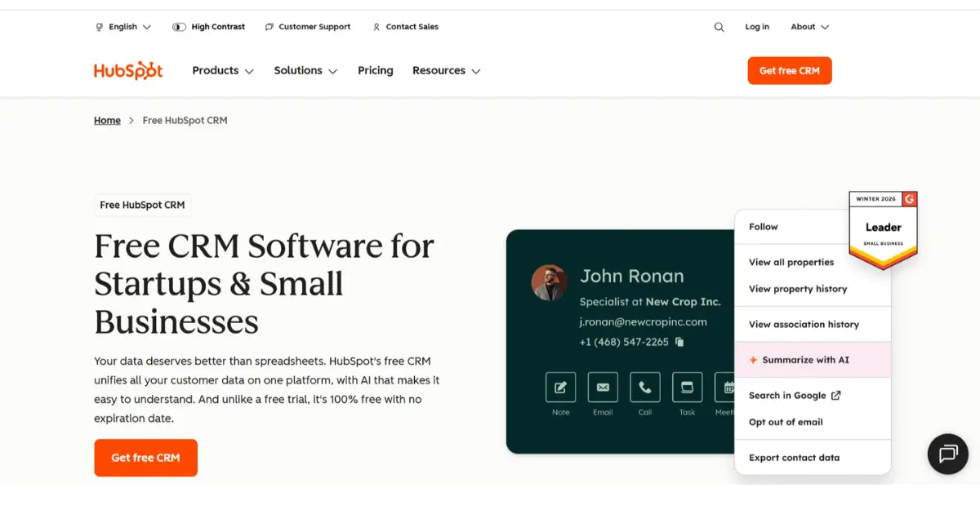Click the Customer Support chat bubble icon
Screen dimensions: 980x514
(x=269, y=27)
